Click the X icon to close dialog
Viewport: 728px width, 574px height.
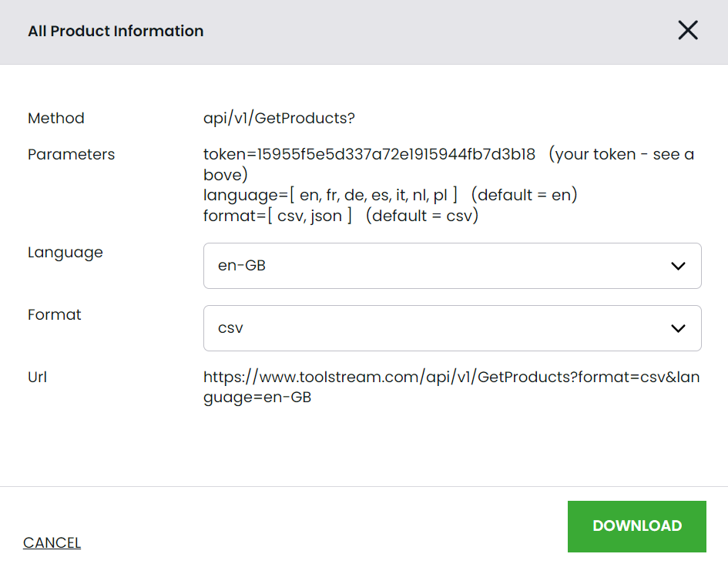pos(687,30)
